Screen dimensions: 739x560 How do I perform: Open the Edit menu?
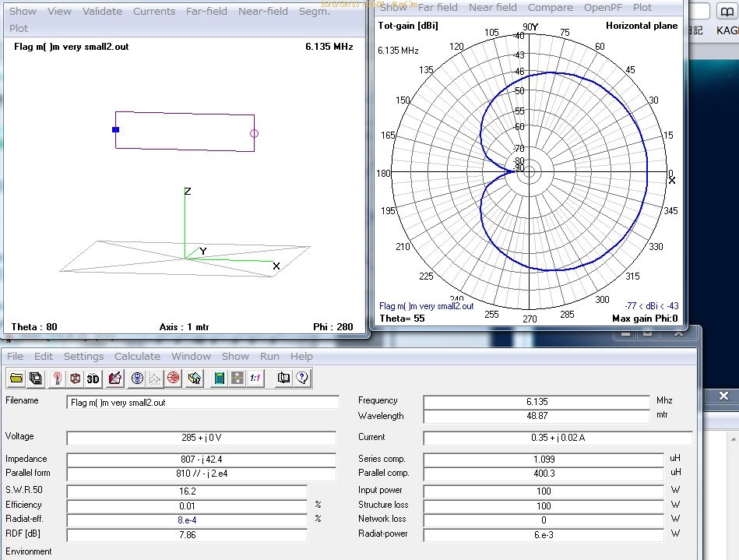(44, 357)
